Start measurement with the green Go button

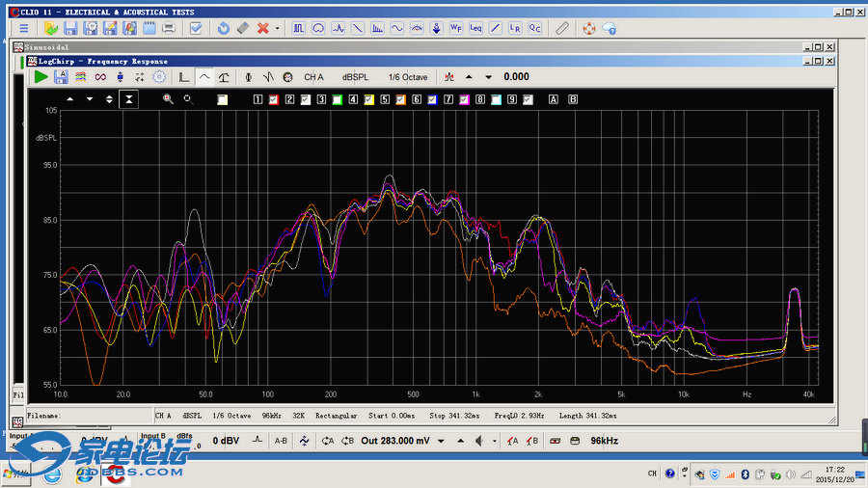pyautogui.click(x=41, y=77)
